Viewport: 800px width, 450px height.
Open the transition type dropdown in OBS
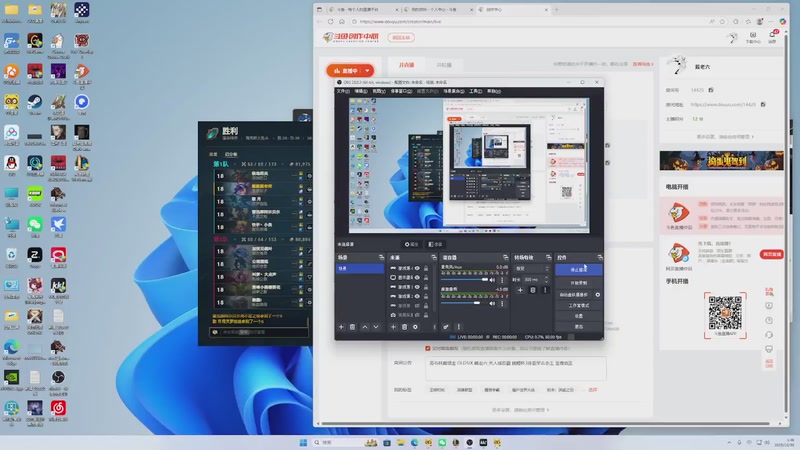532,268
